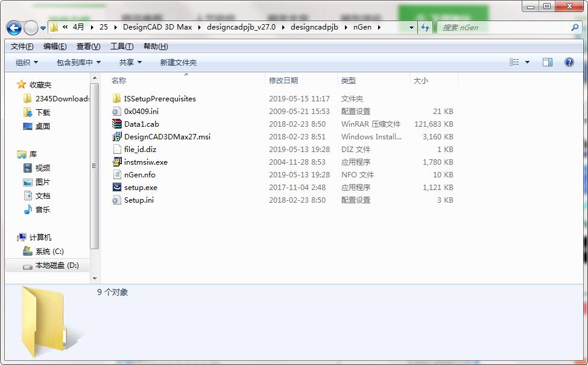Select the file_id.diz file icon

(116, 149)
